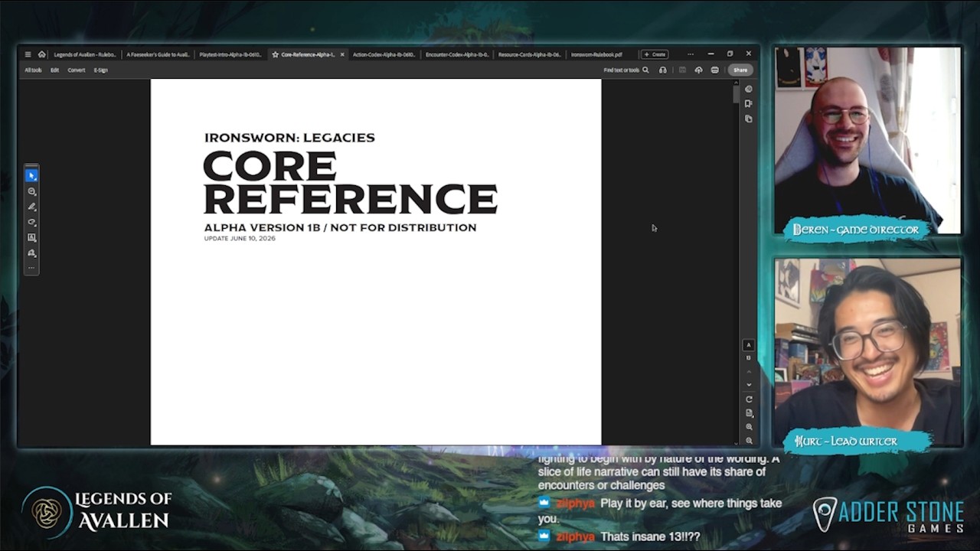Open the read aloud headphones icon
The height and width of the screenshot is (551, 980).
coord(663,70)
